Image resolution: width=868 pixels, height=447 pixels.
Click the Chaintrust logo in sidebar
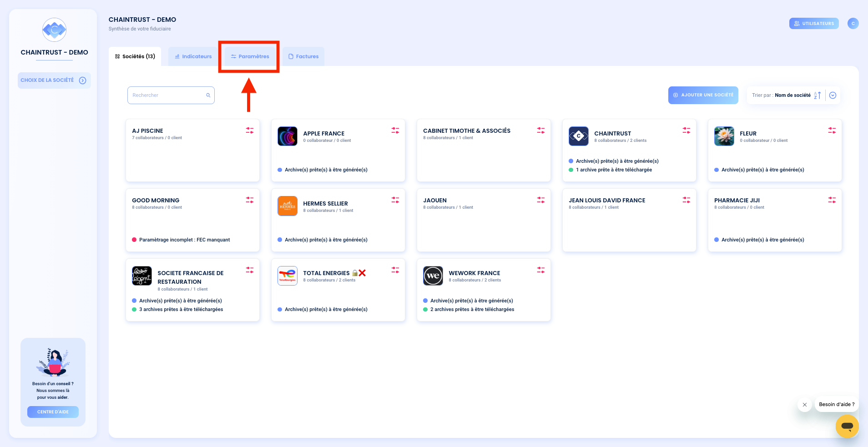coord(54,30)
